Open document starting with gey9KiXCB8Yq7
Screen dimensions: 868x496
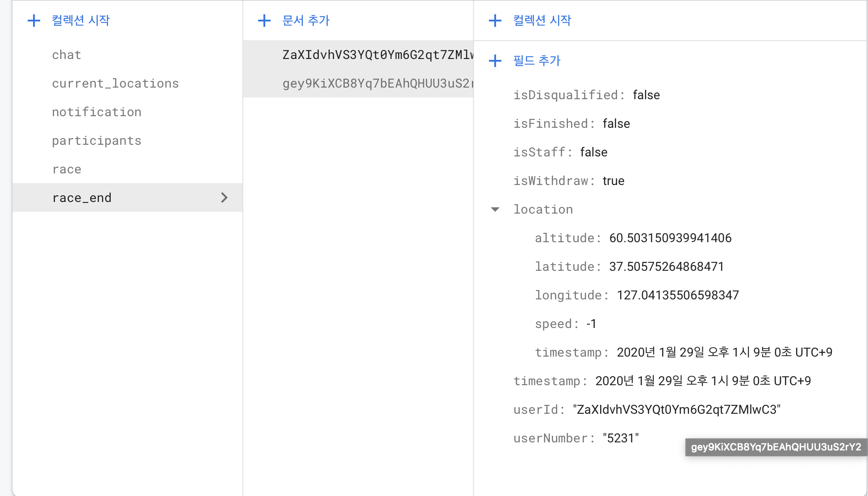tap(377, 84)
